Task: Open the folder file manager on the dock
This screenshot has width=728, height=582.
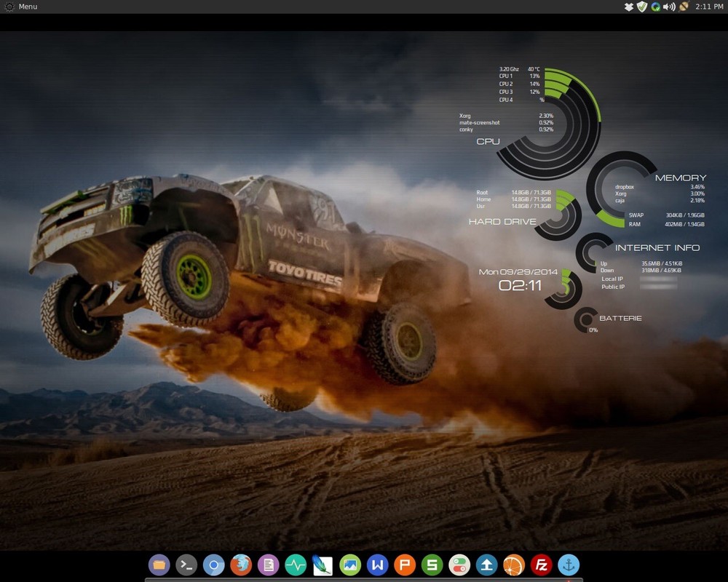Action: [159, 565]
